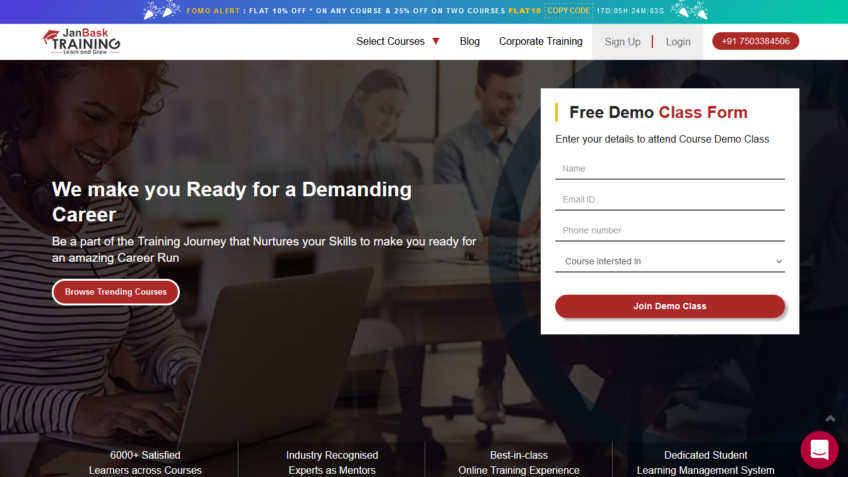Select the Phone number input field
The image size is (848, 477).
(669, 231)
